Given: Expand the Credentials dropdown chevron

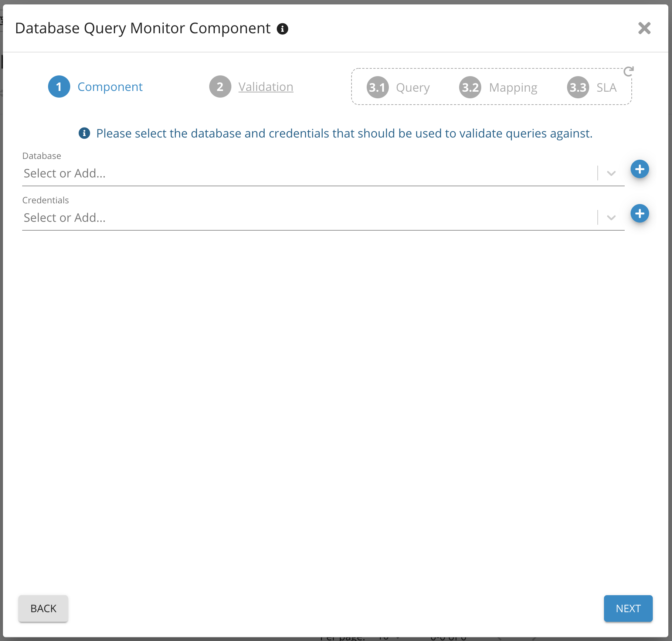Looking at the screenshot, I should click(611, 218).
